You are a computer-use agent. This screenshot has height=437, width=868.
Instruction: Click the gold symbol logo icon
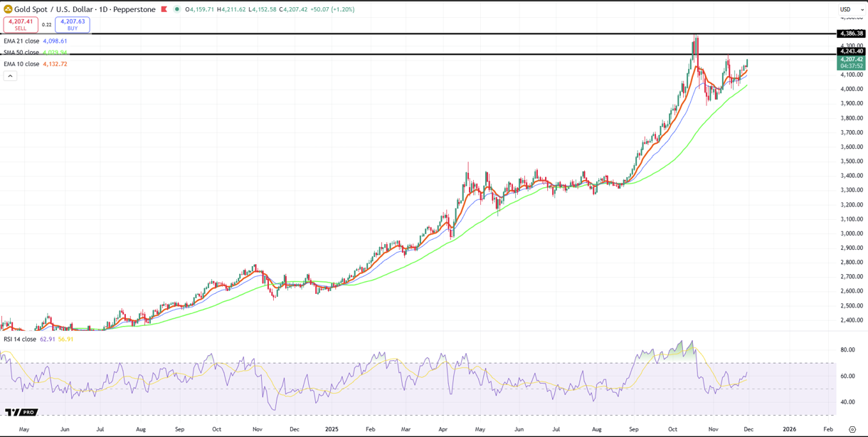point(8,9)
